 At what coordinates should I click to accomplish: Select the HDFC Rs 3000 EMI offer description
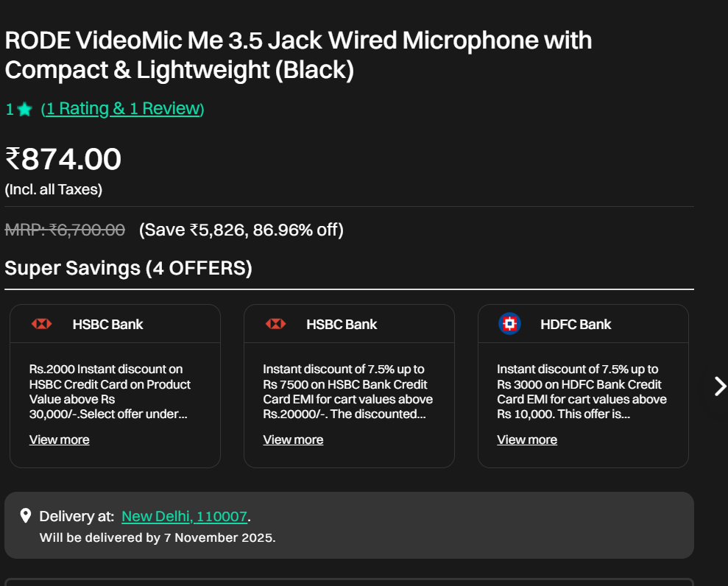tap(582, 391)
